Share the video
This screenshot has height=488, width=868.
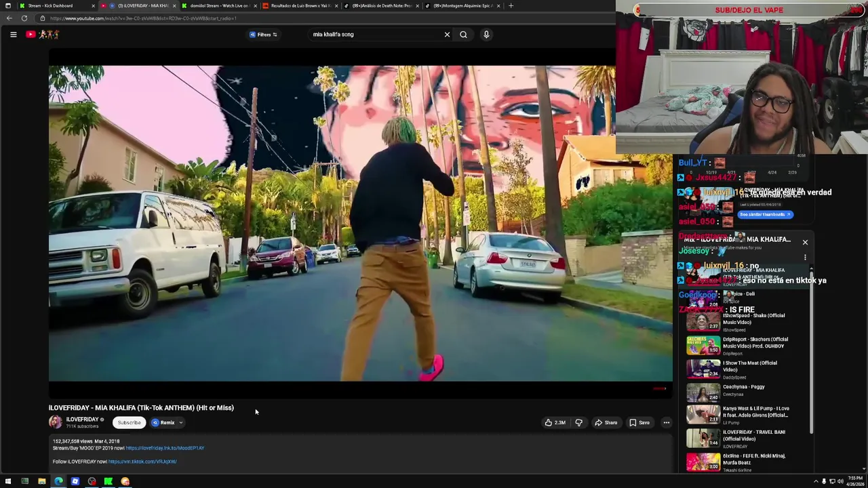pyautogui.click(x=606, y=422)
